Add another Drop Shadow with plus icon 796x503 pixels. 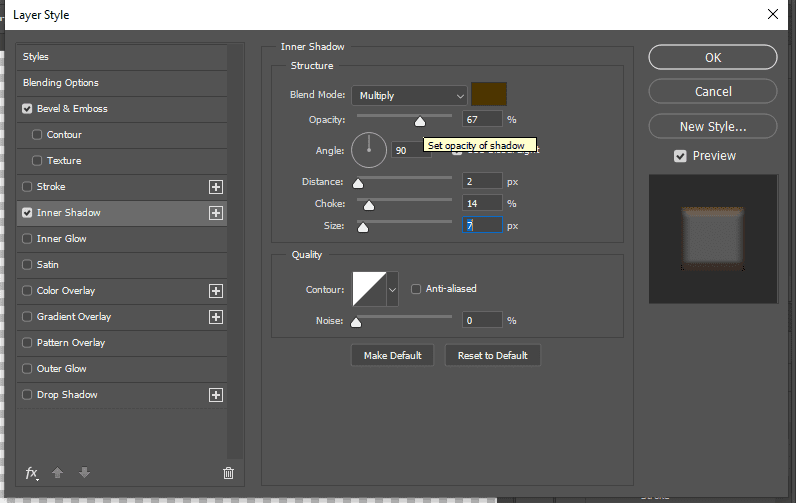tap(216, 395)
